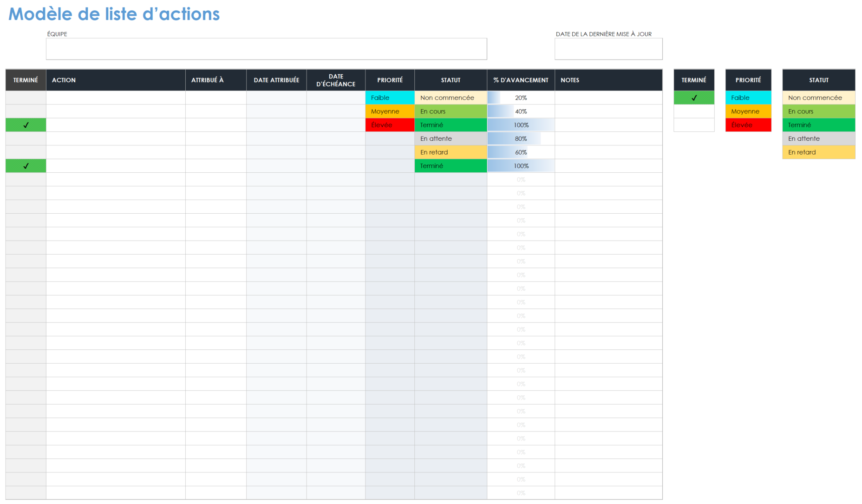Open the 'En retard' status cell in main table
Screen dimensions: 862x504
(451, 152)
